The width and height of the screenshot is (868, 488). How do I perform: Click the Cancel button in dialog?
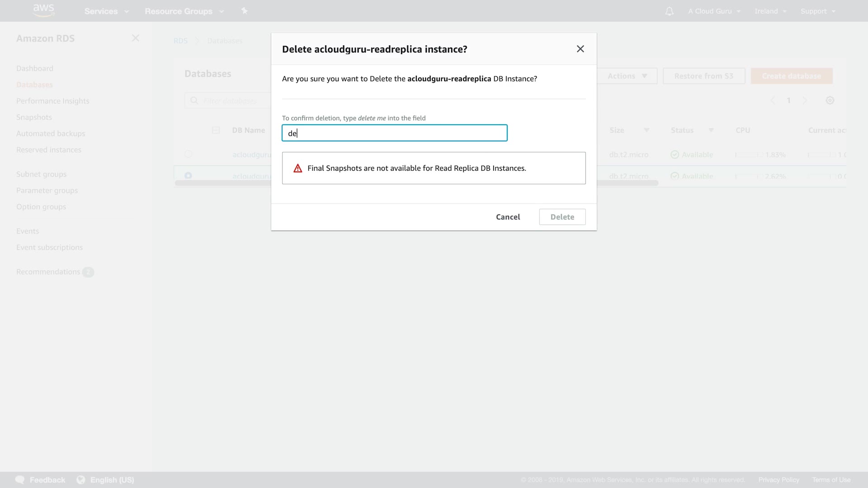(x=508, y=217)
